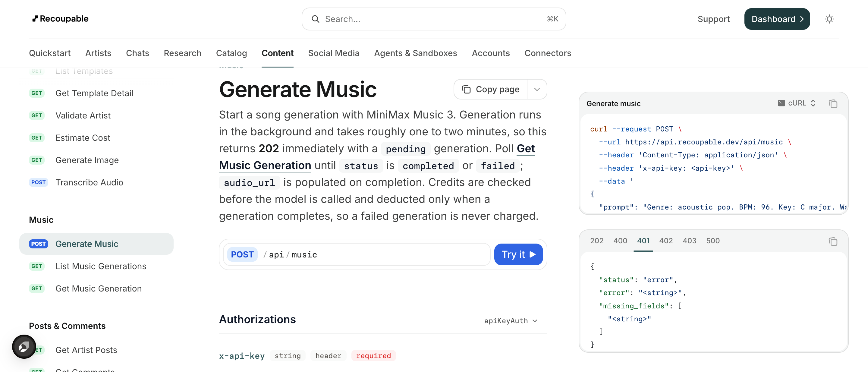Open Validate Artist in sidebar
The height and width of the screenshot is (372, 868).
pyautogui.click(x=83, y=115)
